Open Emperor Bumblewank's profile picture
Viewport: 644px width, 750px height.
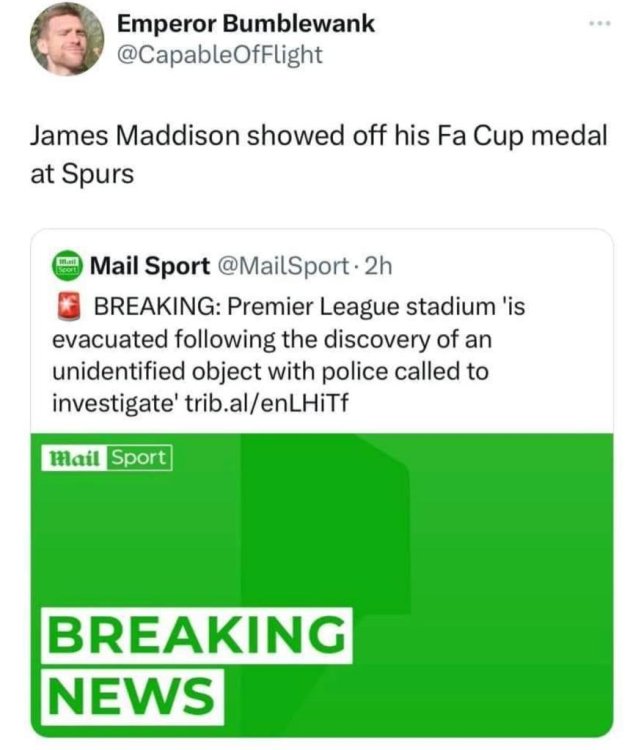pos(67,39)
